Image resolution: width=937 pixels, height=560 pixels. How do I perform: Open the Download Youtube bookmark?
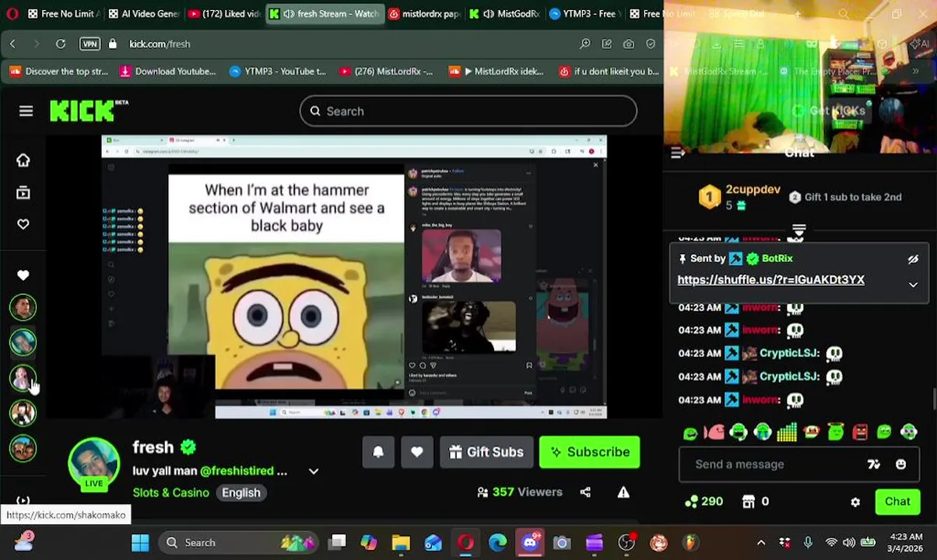point(167,72)
